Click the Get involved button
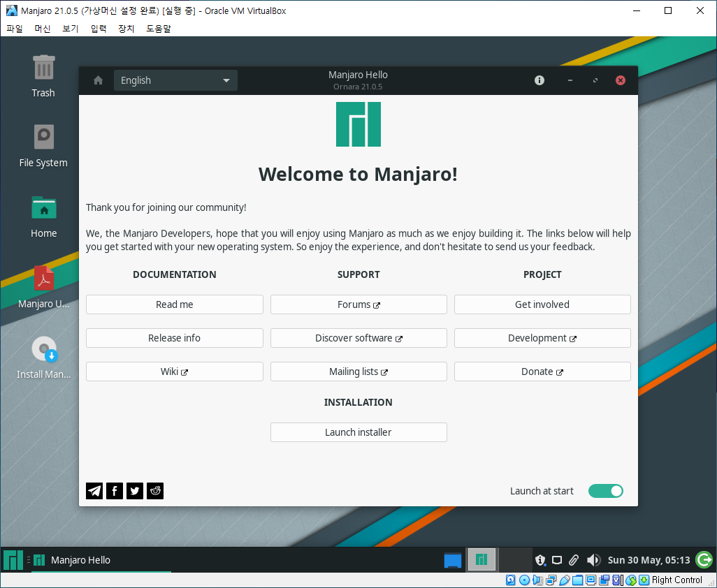717x588 pixels. tap(542, 304)
